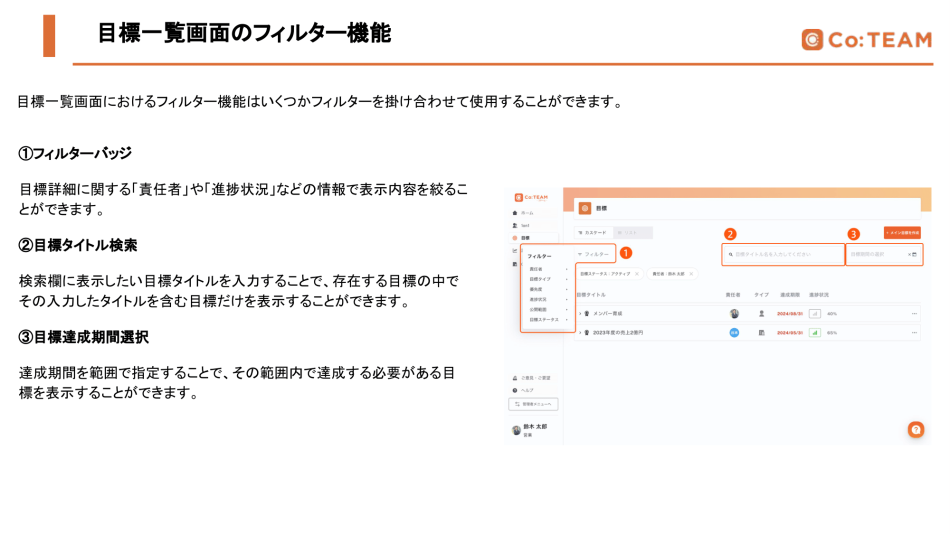The image size is (950, 534).
Task: Open the more options icon for メンバー育成
Action: pos(913,314)
